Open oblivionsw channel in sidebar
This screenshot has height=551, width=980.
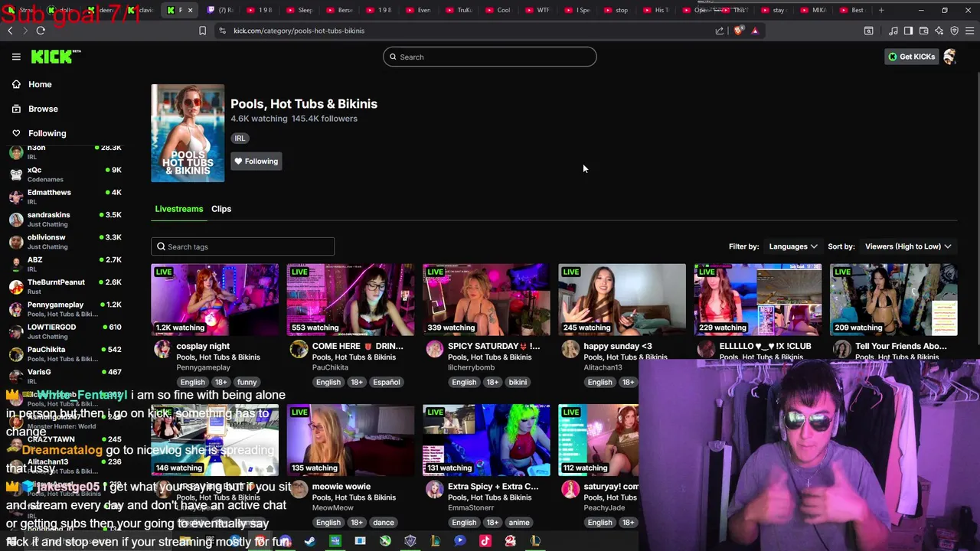(65, 242)
